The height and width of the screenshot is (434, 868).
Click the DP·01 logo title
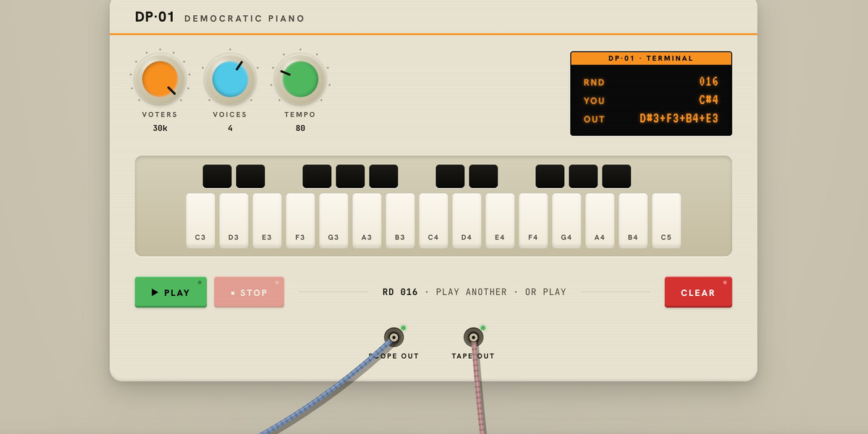pos(155,17)
